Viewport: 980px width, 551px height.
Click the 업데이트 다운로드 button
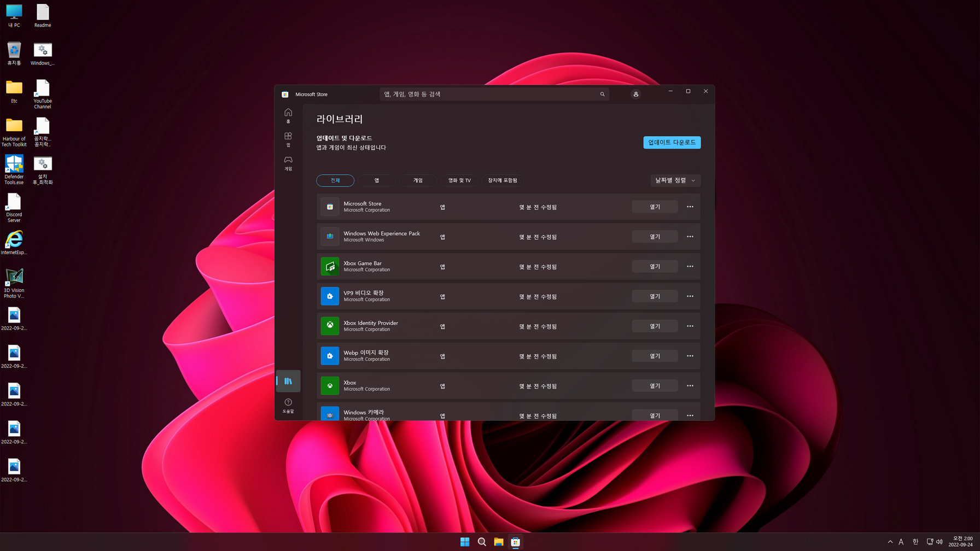point(672,142)
